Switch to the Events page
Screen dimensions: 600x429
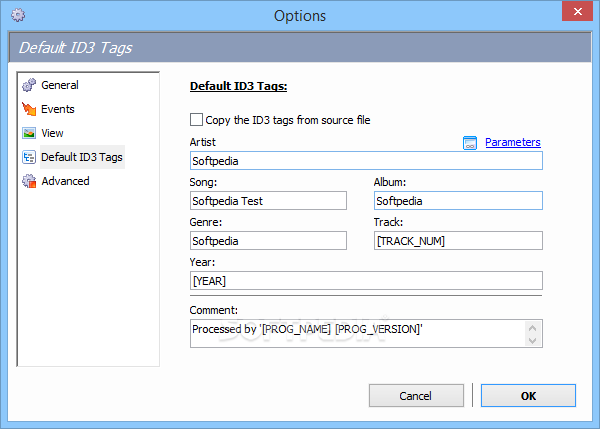pyautogui.click(x=58, y=109)
